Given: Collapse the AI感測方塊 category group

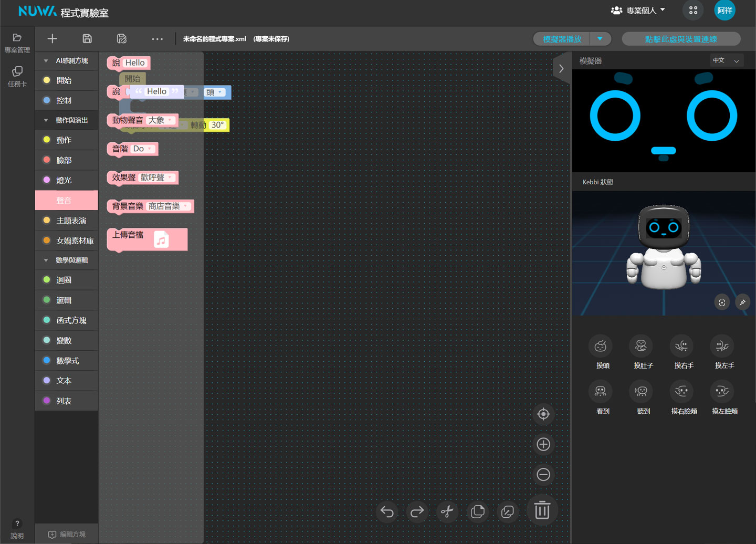Looking at the screenshot, I should [x=46, y=61].
